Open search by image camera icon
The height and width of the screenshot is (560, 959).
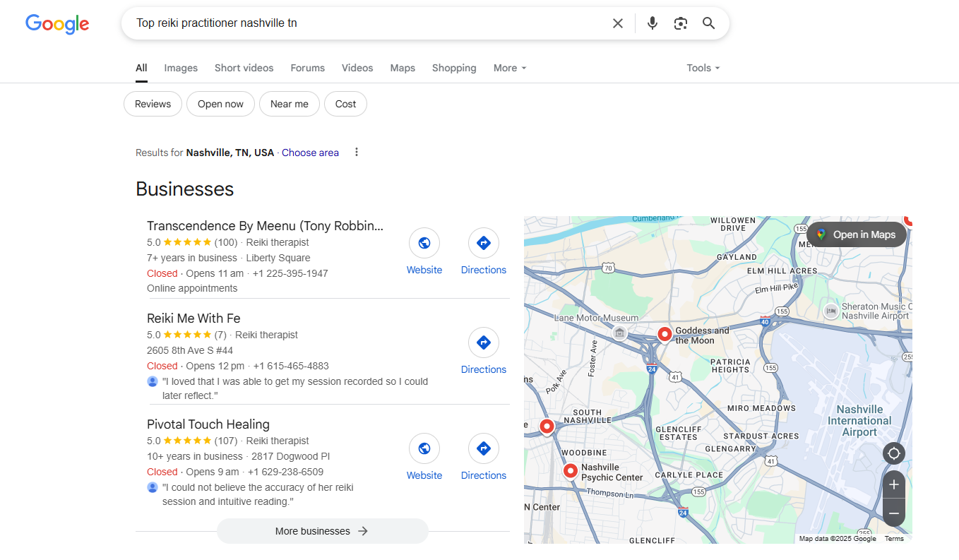[x=681, y=23]
